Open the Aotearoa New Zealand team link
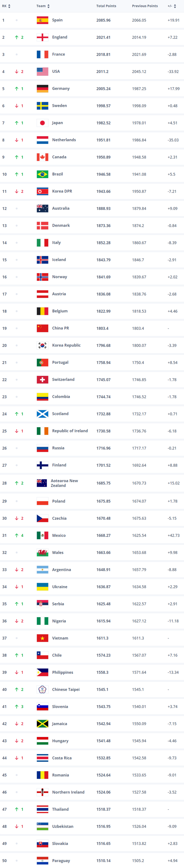The image size is (184, 868). [x=64, y=483]
